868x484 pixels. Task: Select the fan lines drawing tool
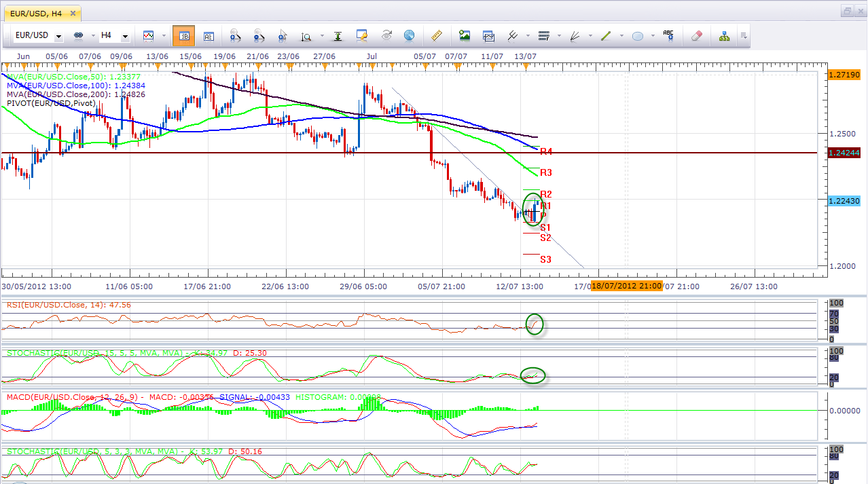(x=575, y=35)
